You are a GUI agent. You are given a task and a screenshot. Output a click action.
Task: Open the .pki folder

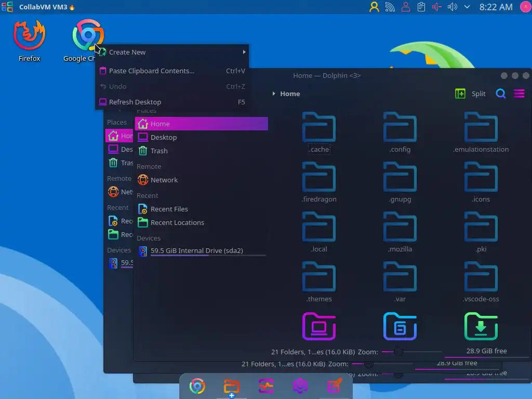tap(481, 232)
